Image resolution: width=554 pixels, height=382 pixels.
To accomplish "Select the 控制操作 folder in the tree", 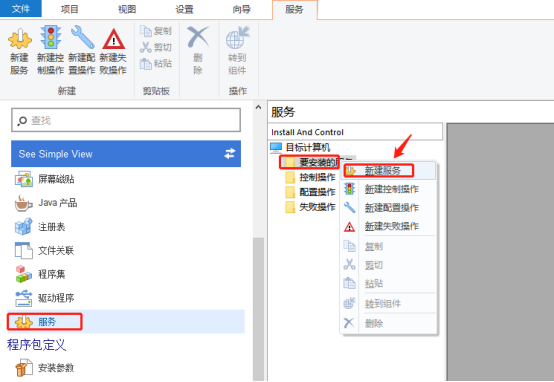I will tap(310, 177).
